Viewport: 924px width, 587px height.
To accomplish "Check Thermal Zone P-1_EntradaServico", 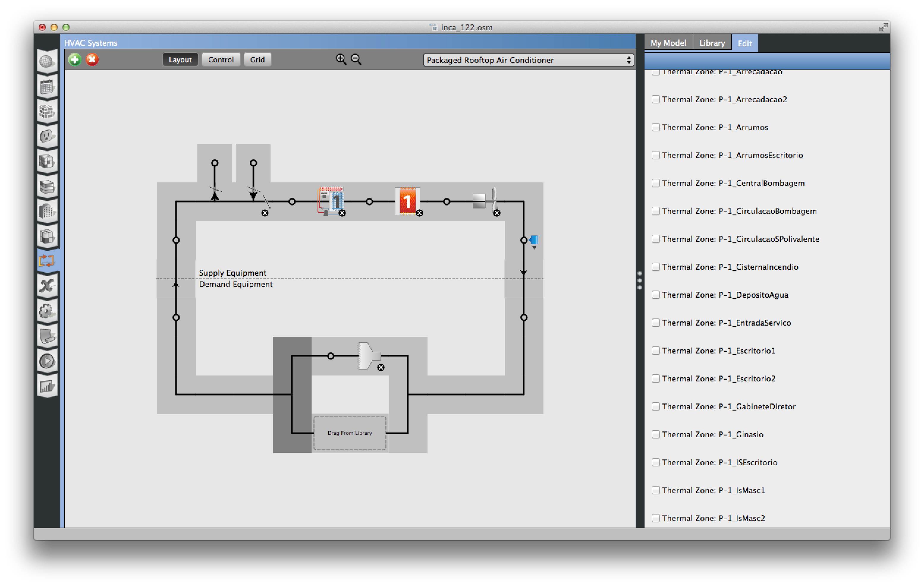I will coord(656,323).
